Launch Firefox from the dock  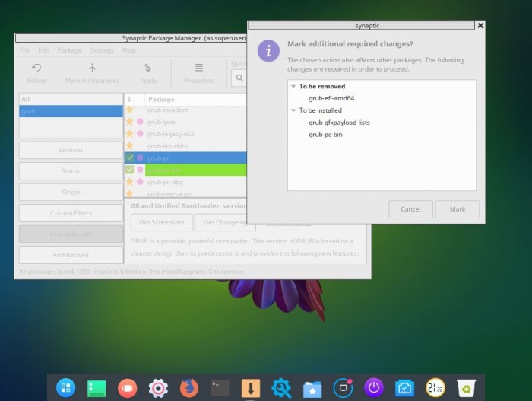(x=189, y=388)
